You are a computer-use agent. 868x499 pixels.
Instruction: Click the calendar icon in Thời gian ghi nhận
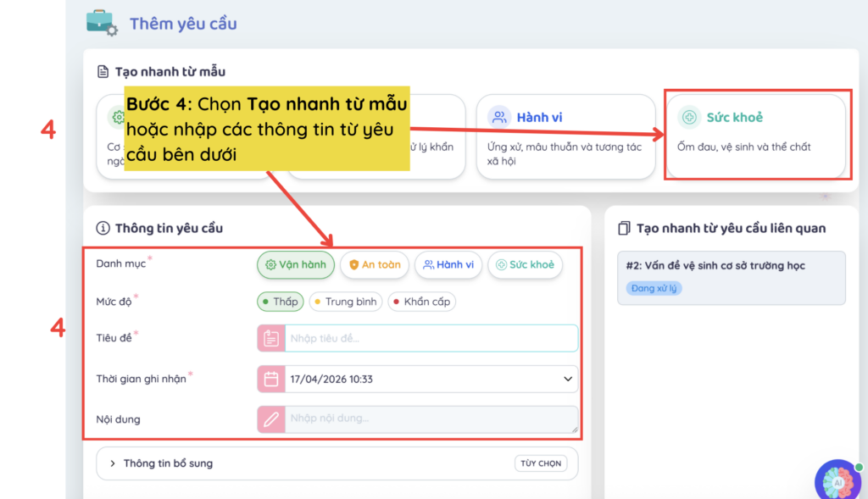point(270,379)
